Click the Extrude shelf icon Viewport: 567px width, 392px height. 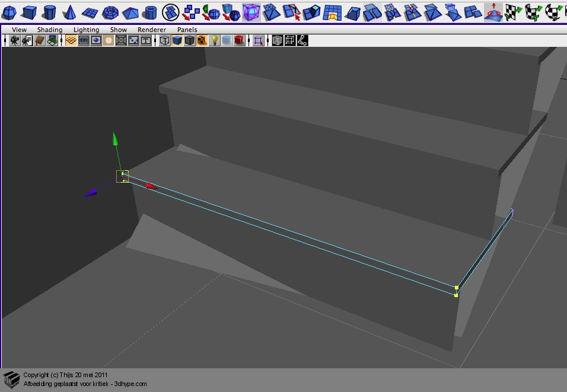pos(312,12)
